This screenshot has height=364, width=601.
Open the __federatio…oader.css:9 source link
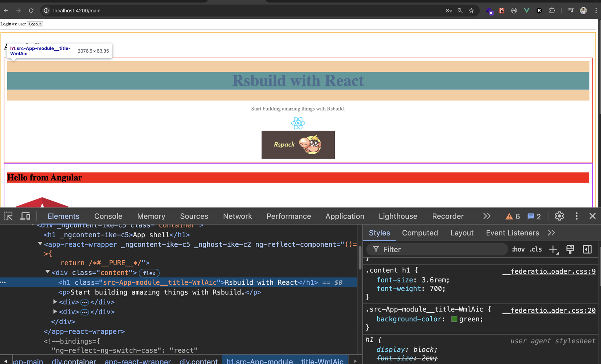pyautogui.click(x=549, y=271)
